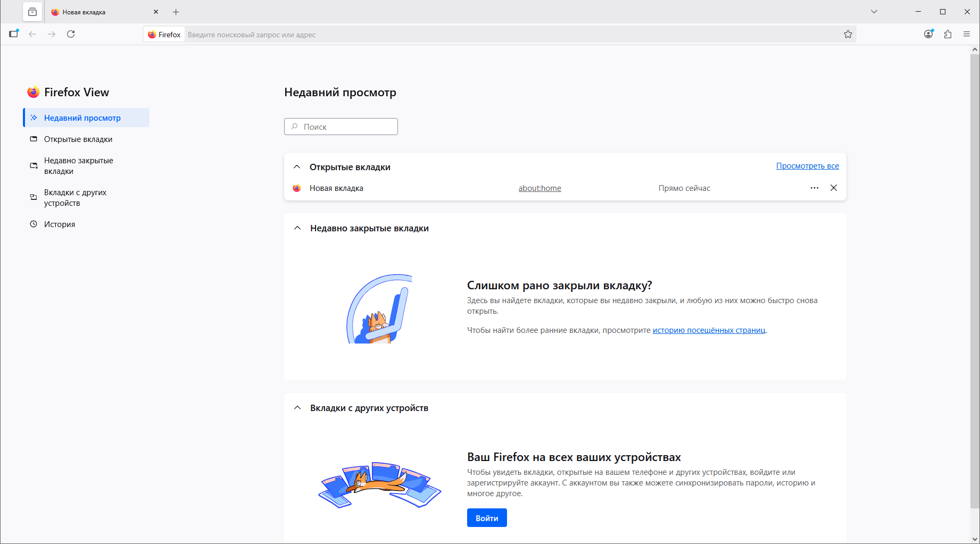Click the devices fox illustration
The image size is (980, 544).
[380, 484]
